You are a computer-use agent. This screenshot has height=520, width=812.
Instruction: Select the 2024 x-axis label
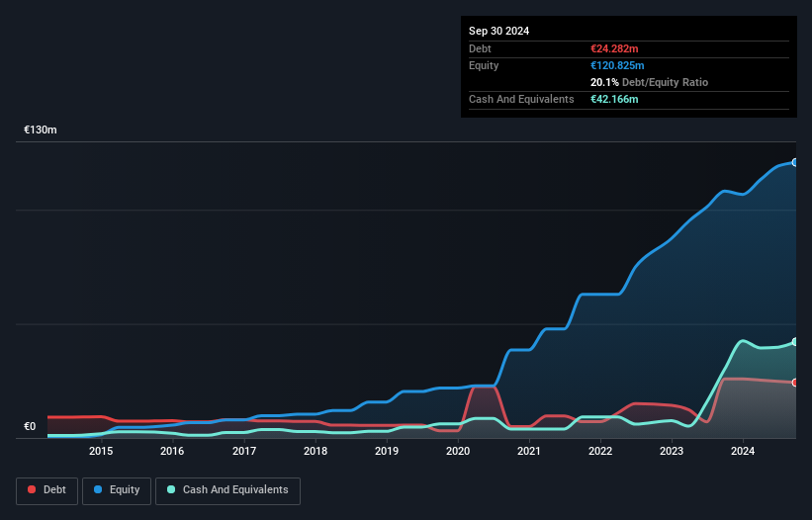(x=743, y=451)
